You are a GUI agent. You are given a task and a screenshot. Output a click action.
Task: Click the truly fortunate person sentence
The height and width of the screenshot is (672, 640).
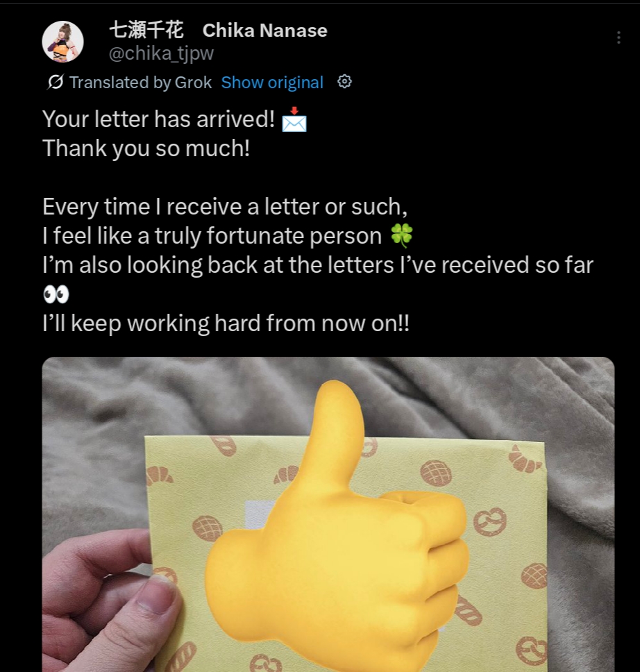pyautogui.click(x=212, y=236)
